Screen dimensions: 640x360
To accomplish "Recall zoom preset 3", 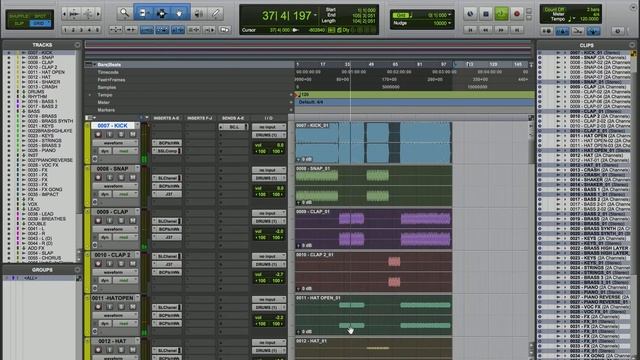I will (81, 30).
